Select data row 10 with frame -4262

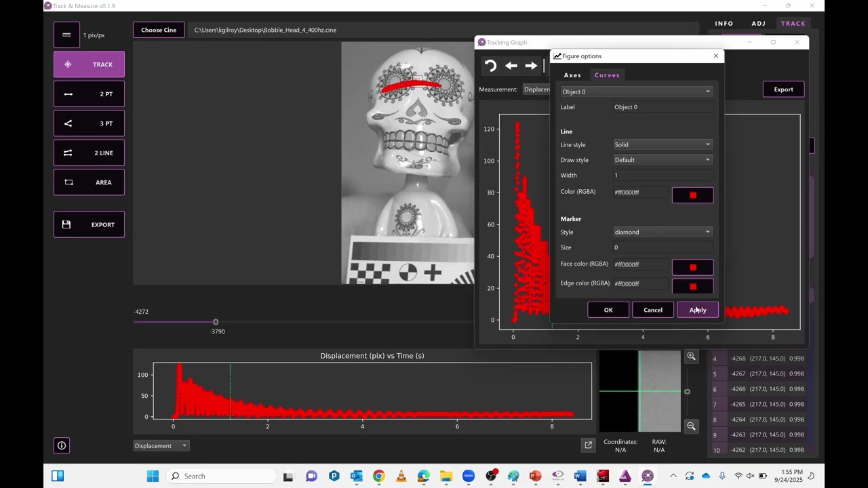[759, 450]
